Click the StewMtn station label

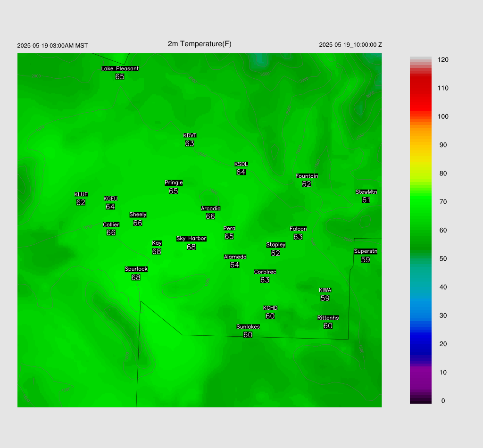pos(366,192)
